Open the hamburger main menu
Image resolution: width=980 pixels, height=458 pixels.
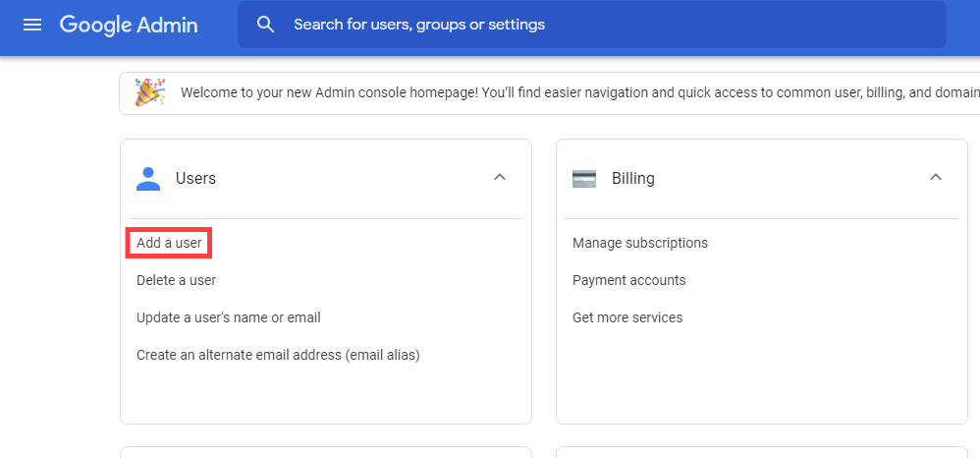[32, 25]
